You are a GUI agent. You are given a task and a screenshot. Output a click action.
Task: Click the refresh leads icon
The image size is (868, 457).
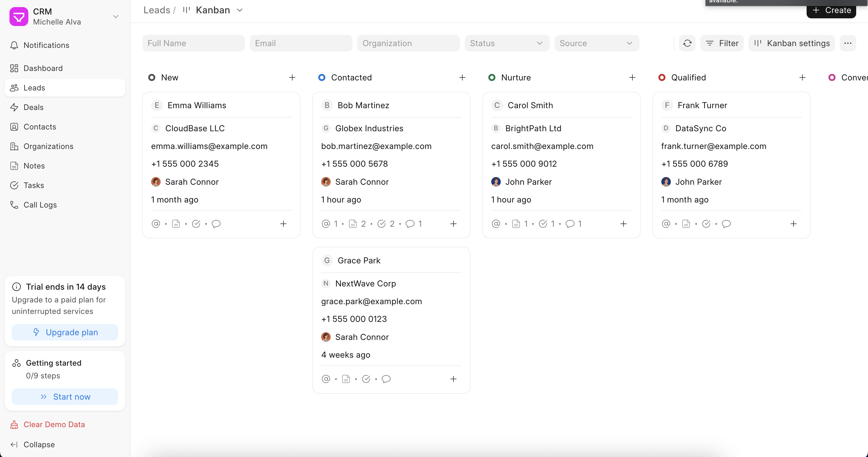tap(687, 43)
